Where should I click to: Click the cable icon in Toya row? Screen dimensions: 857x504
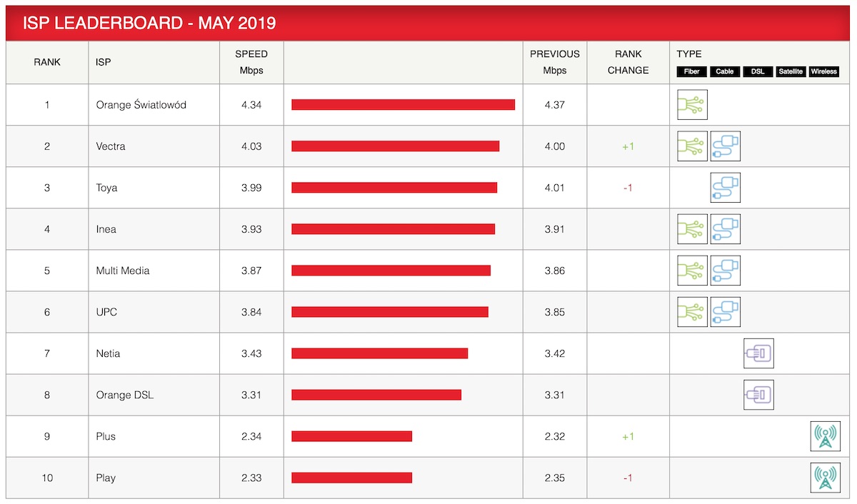(x=726, y=188)
